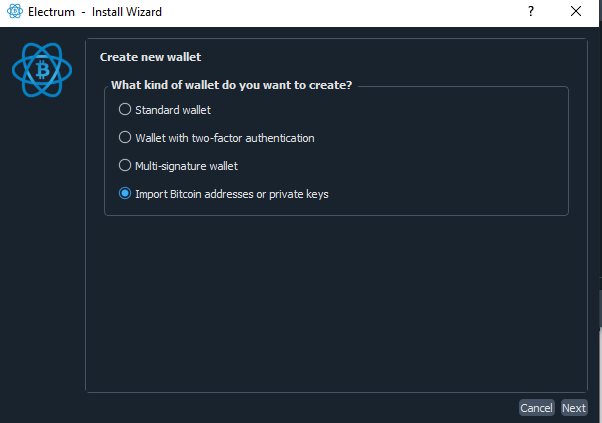Open help with the question mark button
The image size is (602, 423).
(x=531, y=11)
